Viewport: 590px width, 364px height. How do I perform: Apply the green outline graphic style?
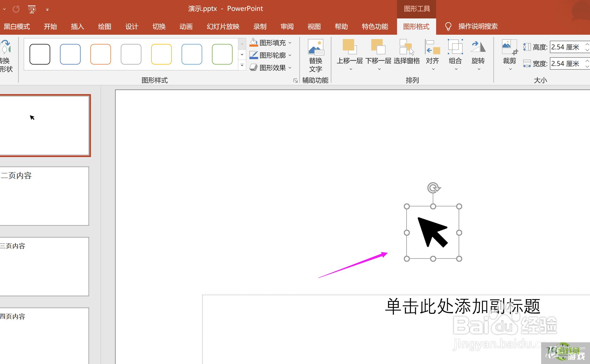coord(222,54)
